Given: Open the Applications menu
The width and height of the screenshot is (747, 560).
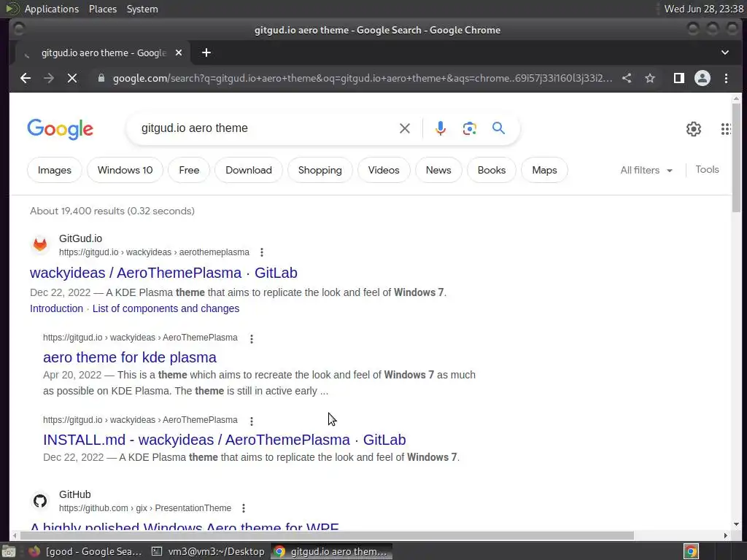Looking at the screenshot, I should tap(52, 9).
